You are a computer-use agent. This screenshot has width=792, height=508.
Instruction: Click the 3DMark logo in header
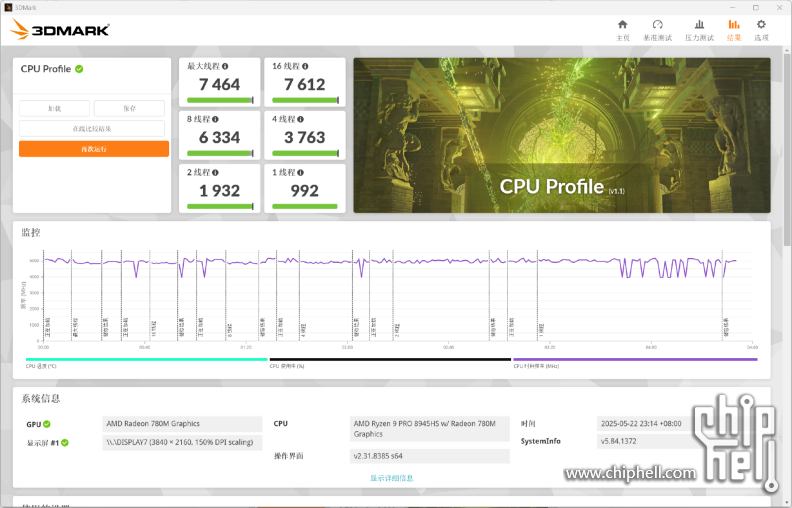coord(60,29)
